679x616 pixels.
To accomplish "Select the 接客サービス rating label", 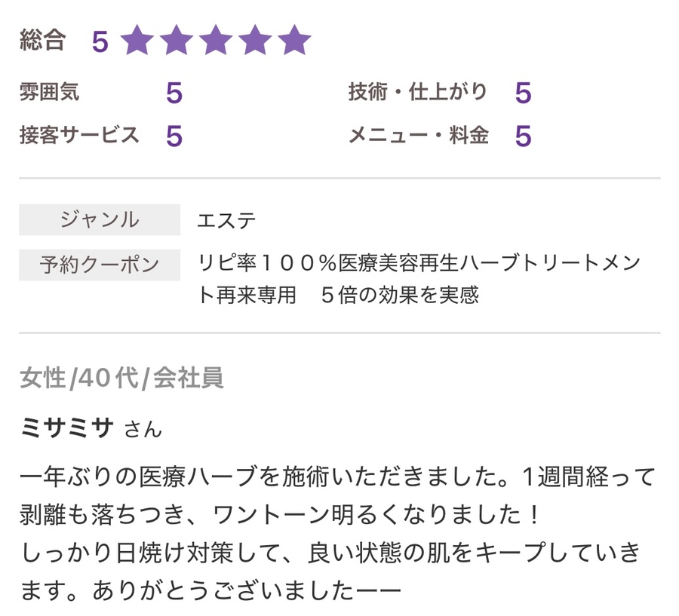I will point(79,136).
